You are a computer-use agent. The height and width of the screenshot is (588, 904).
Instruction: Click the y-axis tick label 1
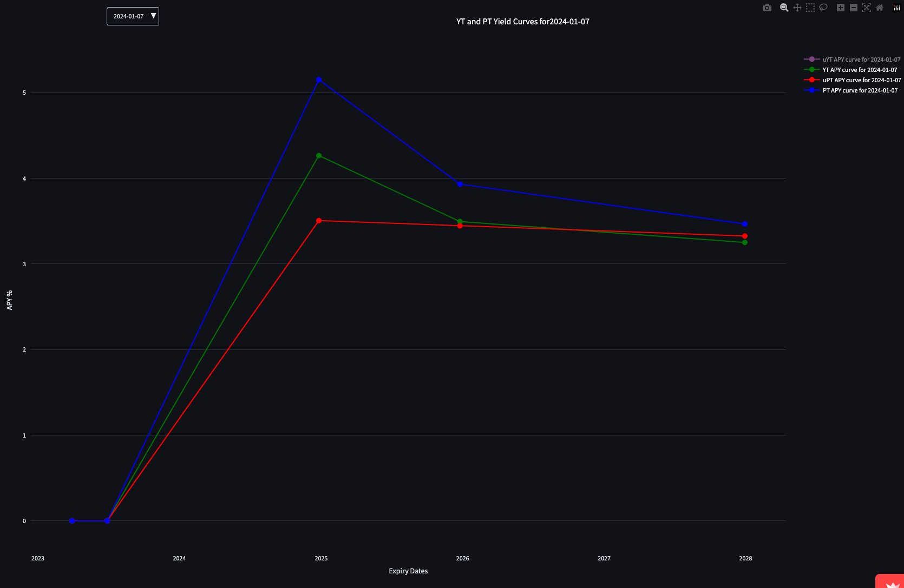[x=24, y=435]
